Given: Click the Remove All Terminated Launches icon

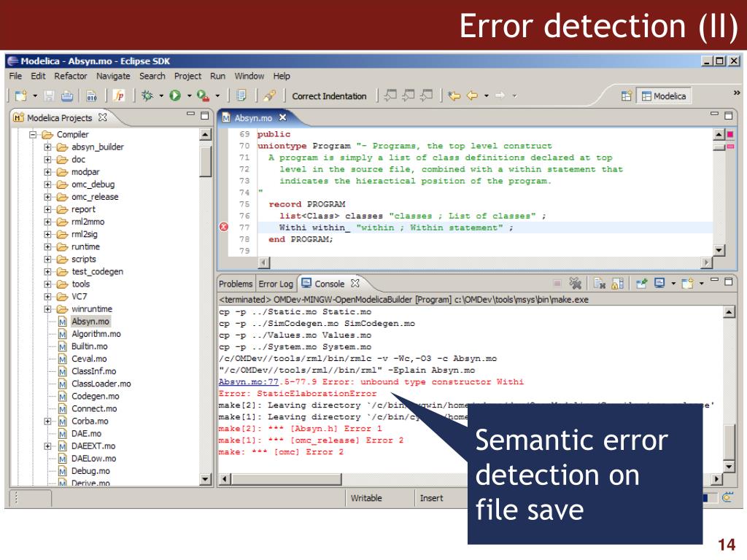Looking at the screenshot, I should click(x=576, y=284).
